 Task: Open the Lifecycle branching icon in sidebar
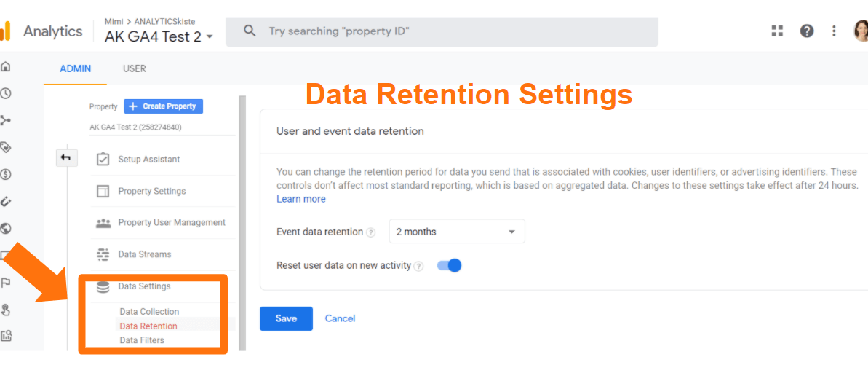tap(6, 120)
